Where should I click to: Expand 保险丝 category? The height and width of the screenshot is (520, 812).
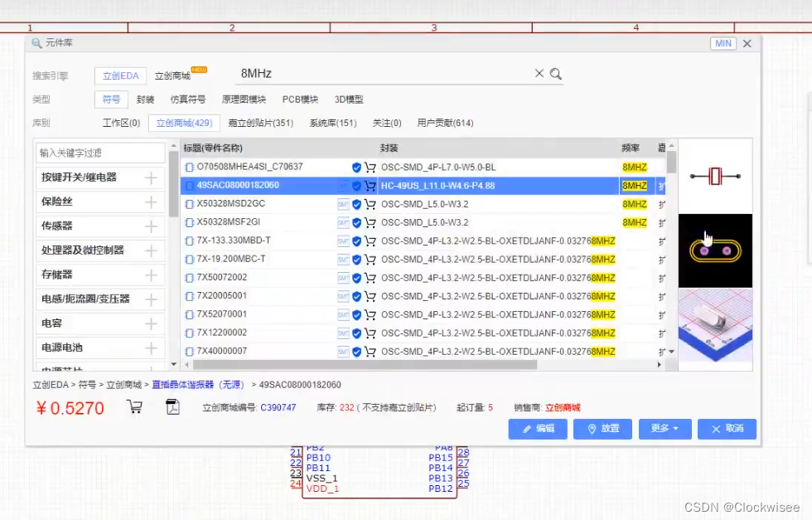pyautogui.click(x=151, y=202)
